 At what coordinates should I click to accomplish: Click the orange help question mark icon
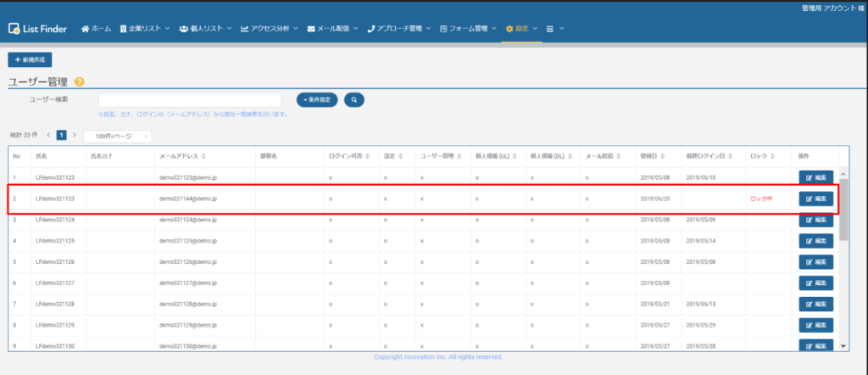coord(80,81)
